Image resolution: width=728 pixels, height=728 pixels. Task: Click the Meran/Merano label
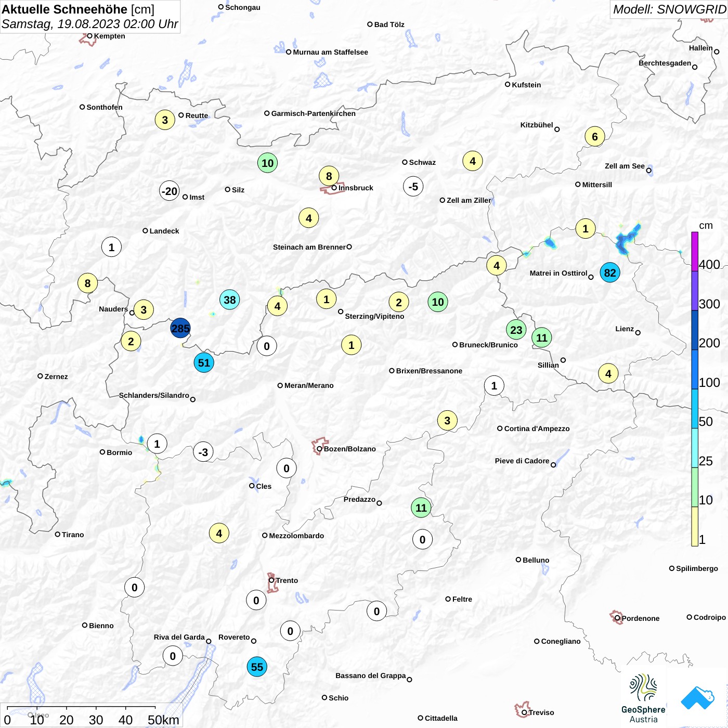click(x=309, y=385)
